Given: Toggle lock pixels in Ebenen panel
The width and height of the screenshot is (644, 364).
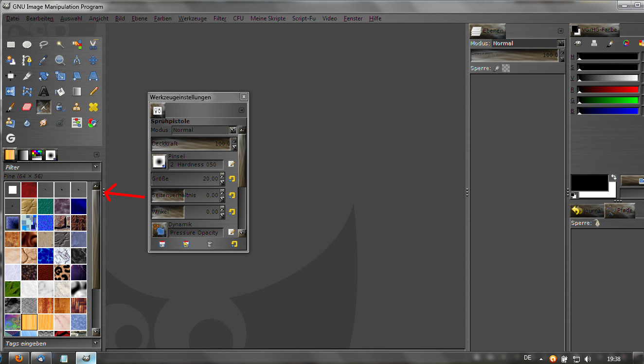Looking at the screenshot, I should pyautogui.click(x=497, y=69).
